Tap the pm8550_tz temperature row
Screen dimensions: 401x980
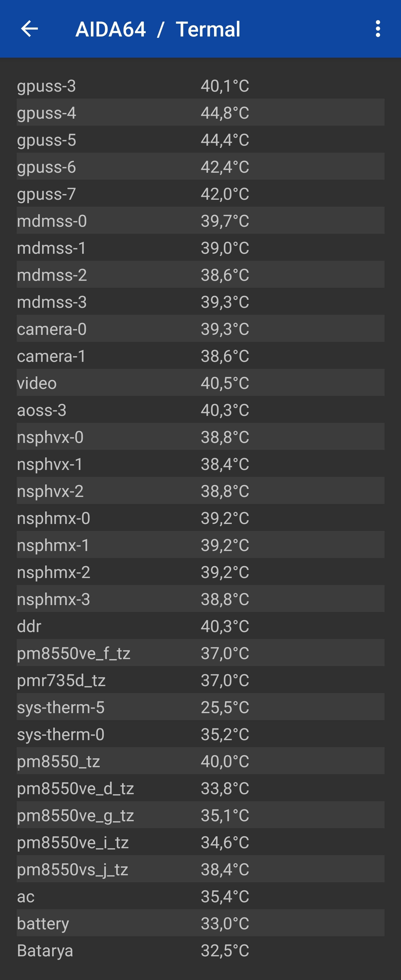point(201,761)
